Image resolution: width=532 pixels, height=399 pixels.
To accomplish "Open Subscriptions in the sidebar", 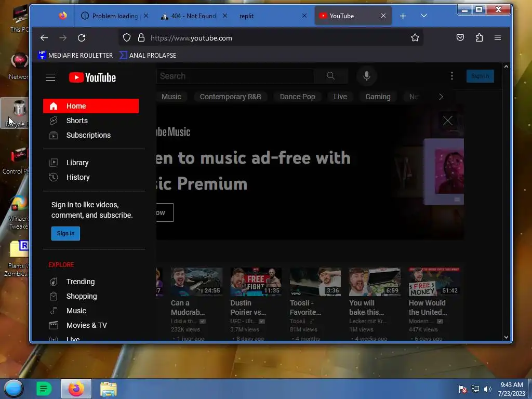I will point(91,135).
